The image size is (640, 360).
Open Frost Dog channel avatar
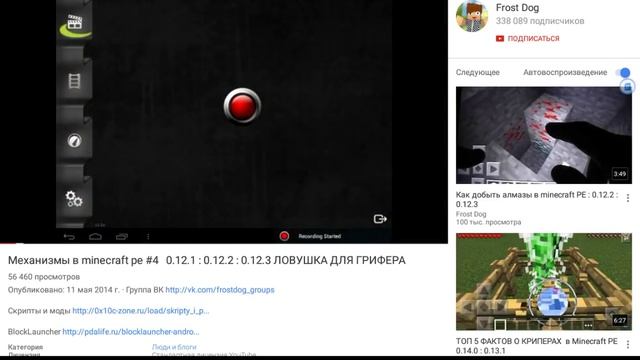[472, 16]
